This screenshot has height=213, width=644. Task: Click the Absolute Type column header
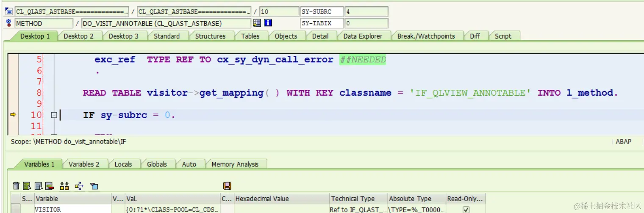[x=417, y=199]
